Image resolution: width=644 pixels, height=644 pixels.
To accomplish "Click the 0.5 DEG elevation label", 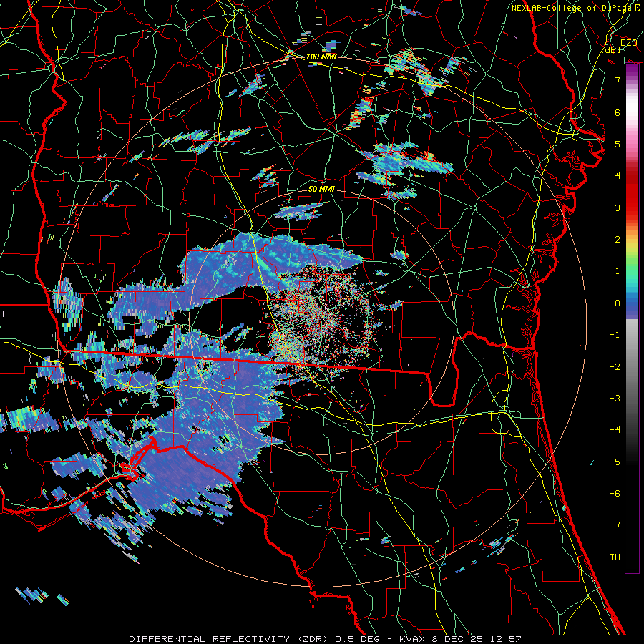I will [358, 639].
